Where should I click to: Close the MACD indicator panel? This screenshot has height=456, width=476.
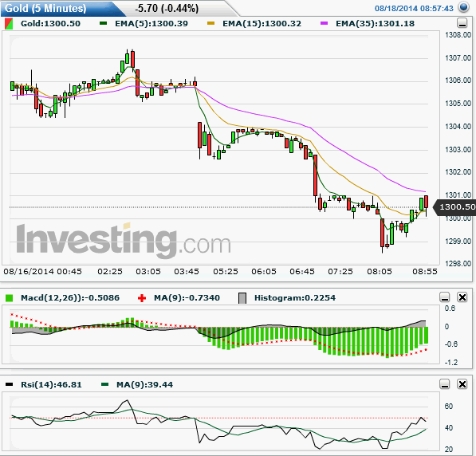pos(462,297)
